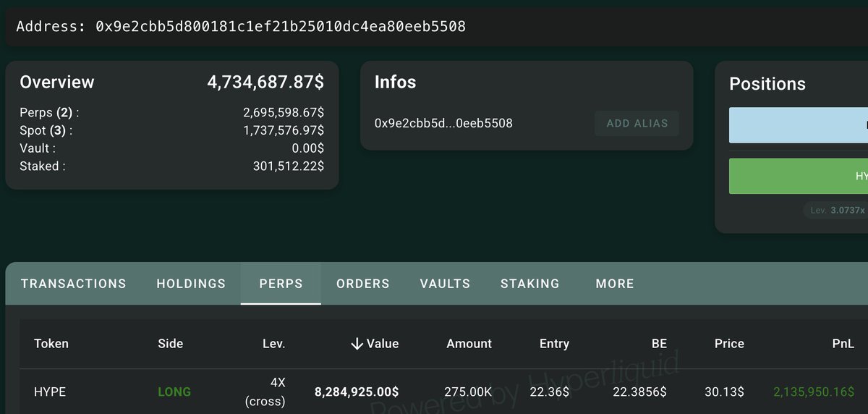This screenshot has height=414, width=868.
Task: Go to the VAULTS tab
Action: tap(445, 284)
